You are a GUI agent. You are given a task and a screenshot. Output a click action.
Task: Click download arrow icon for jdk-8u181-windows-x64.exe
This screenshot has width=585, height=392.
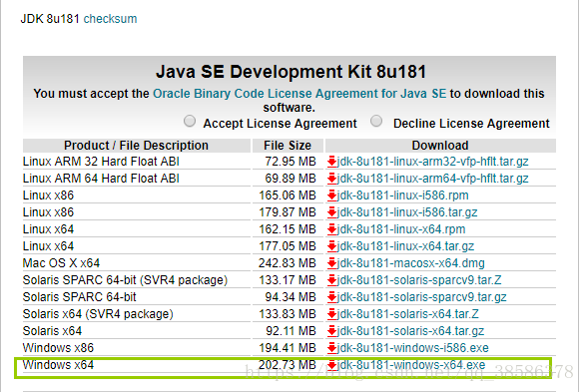pos(331,365)
